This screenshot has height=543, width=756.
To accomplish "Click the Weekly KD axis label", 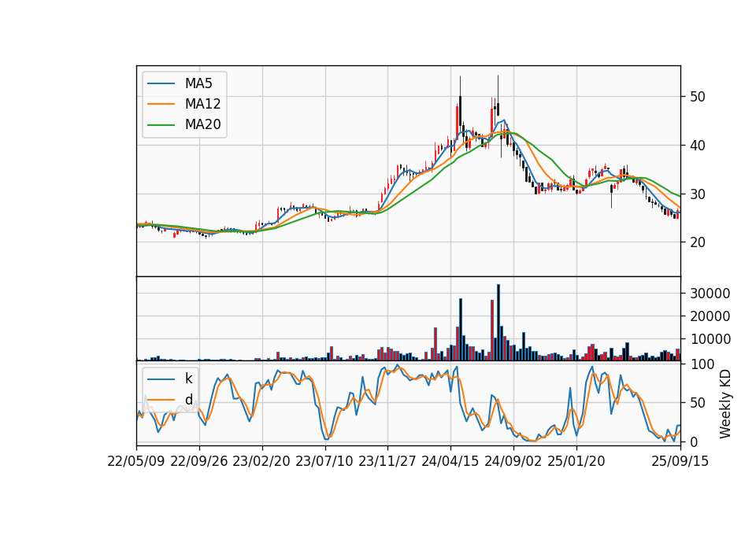I will click(x=725, y=404).
